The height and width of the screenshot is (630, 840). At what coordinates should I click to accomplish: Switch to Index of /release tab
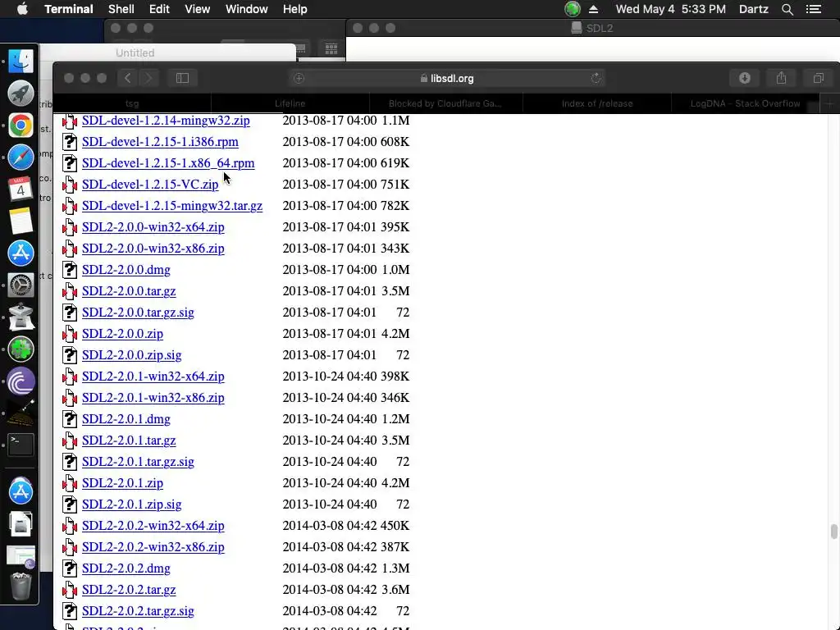(597, 103)
